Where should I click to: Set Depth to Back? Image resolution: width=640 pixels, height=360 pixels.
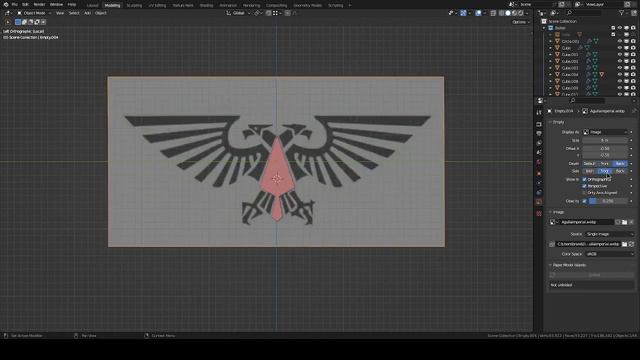[620, 164]
